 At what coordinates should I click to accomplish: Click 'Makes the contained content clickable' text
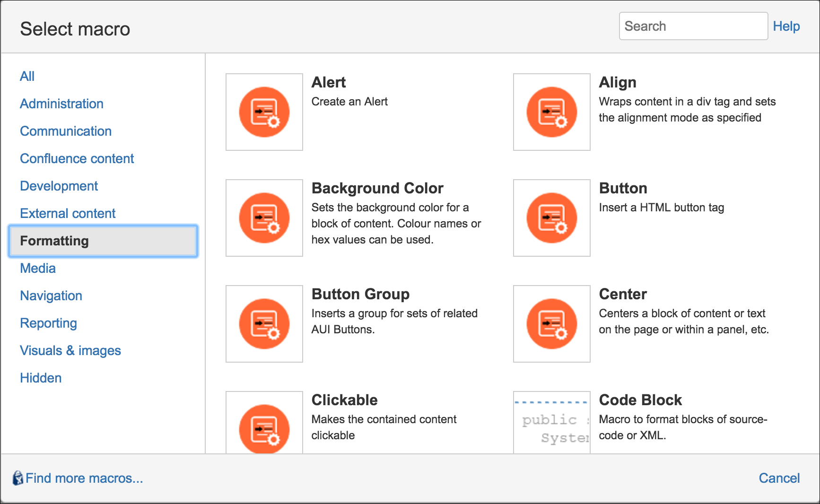tap(384, 427)
